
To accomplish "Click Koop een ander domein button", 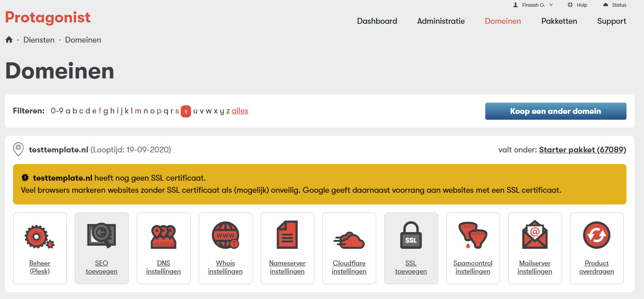I will point(556,111).
